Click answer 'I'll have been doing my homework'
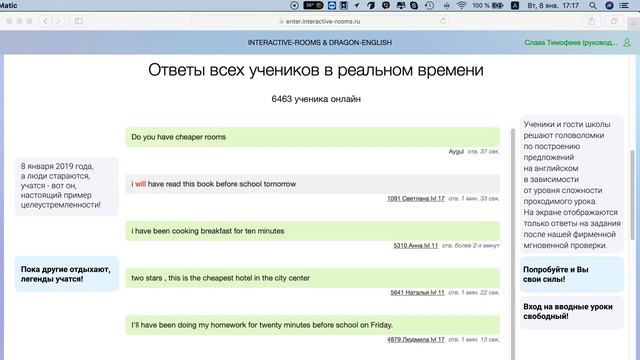Screen dimensions: 640x360 (x=313, y=325)
